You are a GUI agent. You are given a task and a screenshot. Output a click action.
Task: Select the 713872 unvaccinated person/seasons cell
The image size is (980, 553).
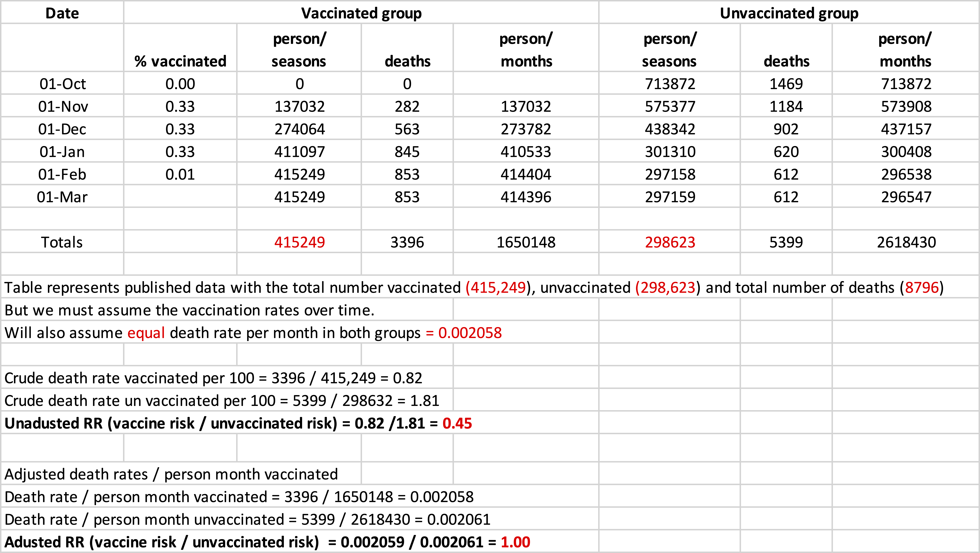(670, 83)
